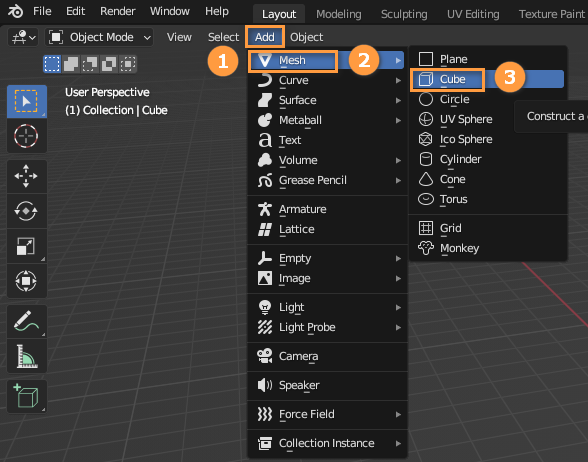Open the Render menu
Image resolution: width=588 pixels, height=462 pixels.
pyautogui.click(x=117, y=11)
